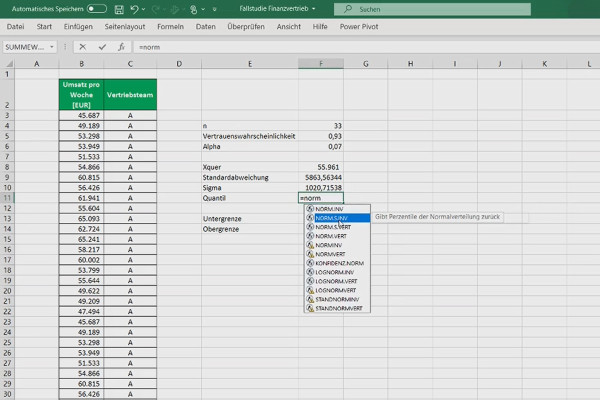Click the Quantil label cell
This screenshot has width=600, height=400.
coord(249,198)
